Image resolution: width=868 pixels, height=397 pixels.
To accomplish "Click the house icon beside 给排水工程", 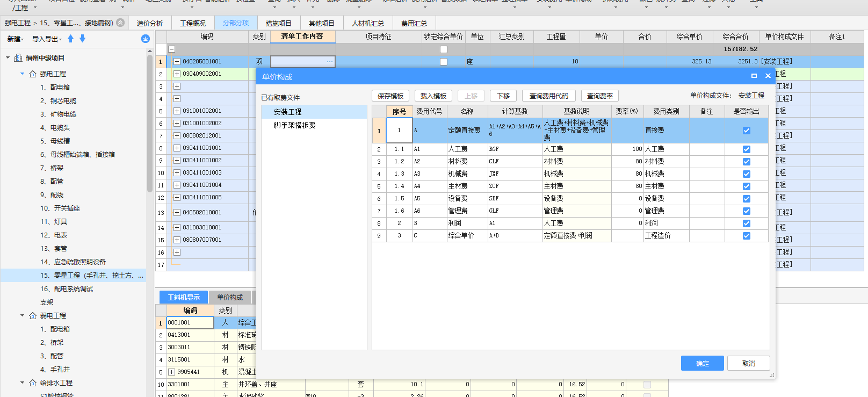I will 33,382.
